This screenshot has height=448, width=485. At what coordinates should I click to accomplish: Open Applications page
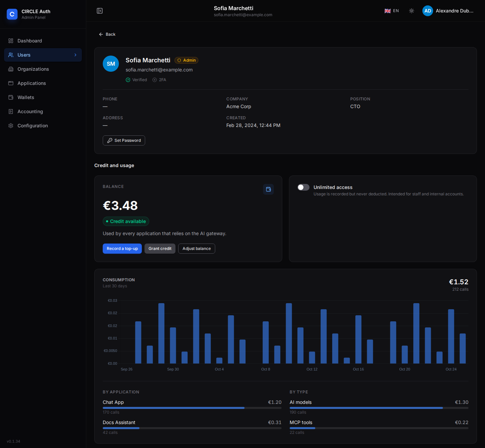tap(43, 83)
